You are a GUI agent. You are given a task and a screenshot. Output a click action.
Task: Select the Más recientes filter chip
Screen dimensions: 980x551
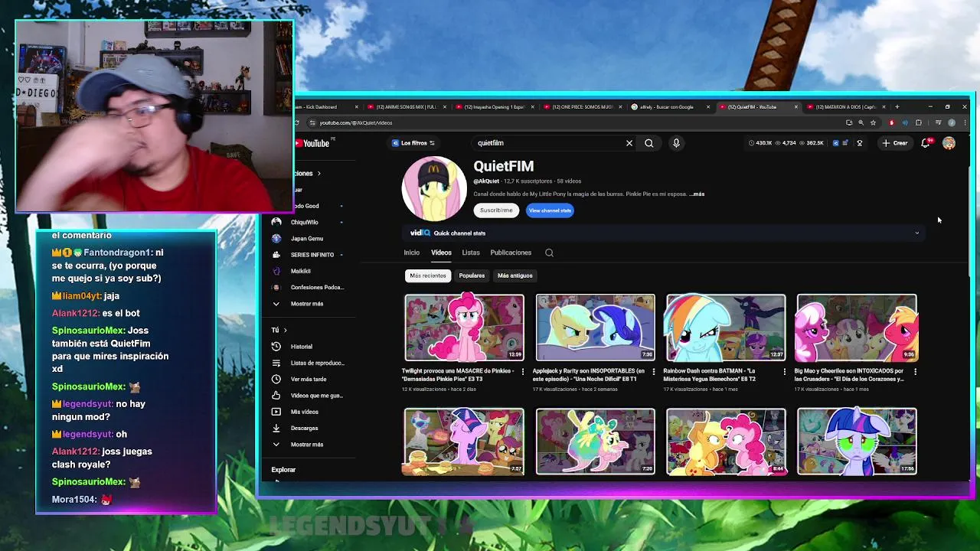[428, 275]
